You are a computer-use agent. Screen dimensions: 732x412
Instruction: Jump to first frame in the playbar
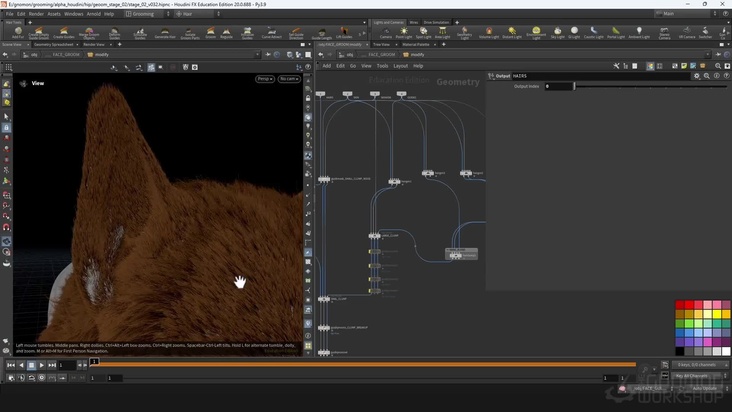click(x=10, y=365)
